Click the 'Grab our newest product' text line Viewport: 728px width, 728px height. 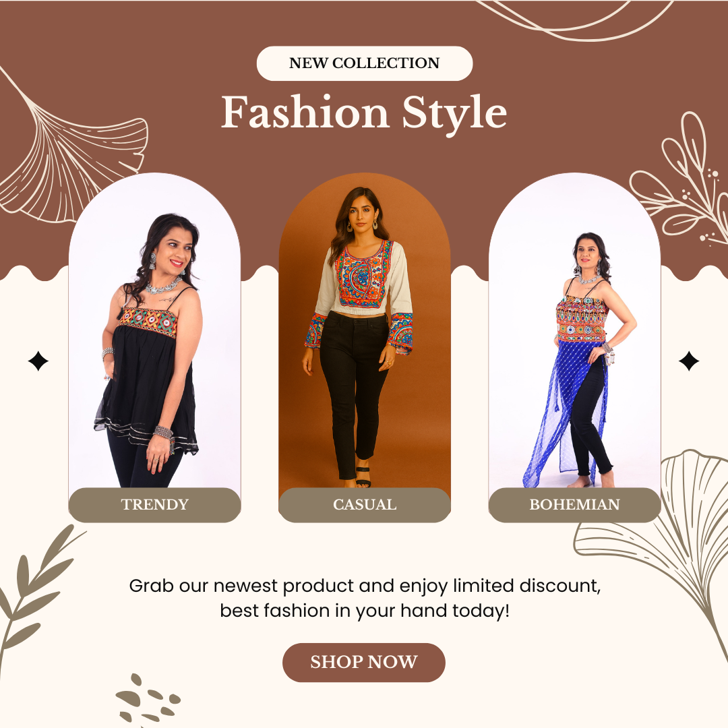365,586
